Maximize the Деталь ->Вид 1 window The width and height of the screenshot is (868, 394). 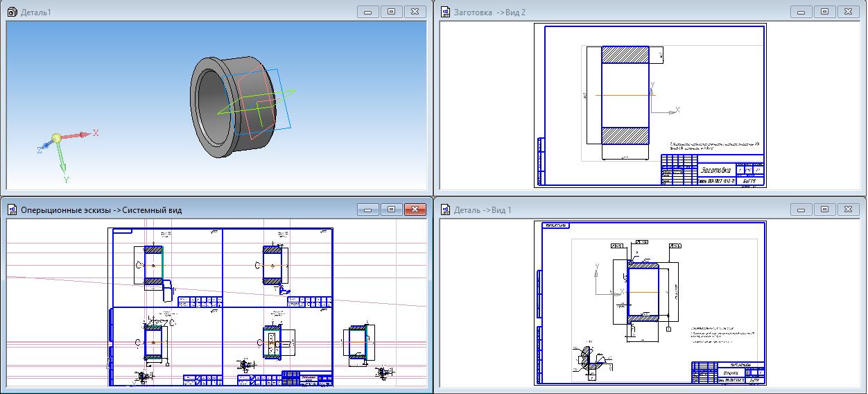[824, 209]
